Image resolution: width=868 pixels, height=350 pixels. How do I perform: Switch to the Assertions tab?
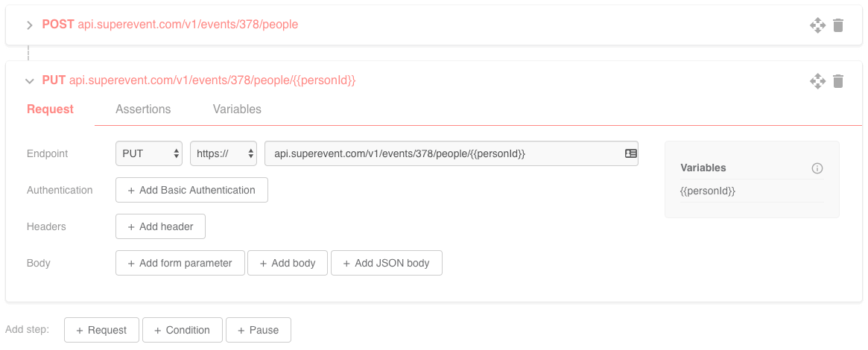coord(143,109)
